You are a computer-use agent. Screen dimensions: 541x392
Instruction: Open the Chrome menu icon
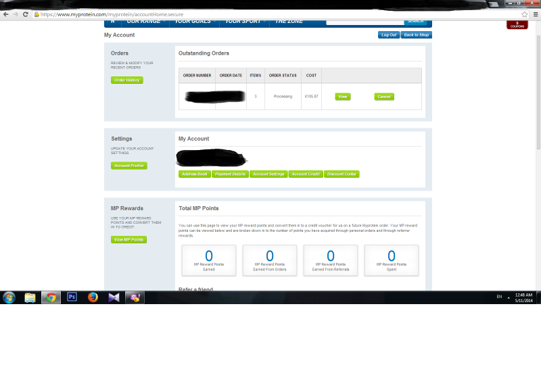click(x=535, y=14)
